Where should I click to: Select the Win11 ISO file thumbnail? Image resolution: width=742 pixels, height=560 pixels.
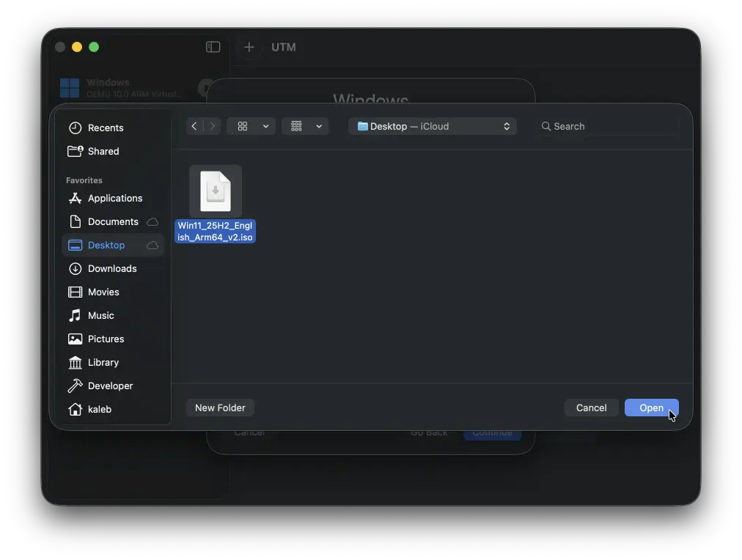pos(216,191)
